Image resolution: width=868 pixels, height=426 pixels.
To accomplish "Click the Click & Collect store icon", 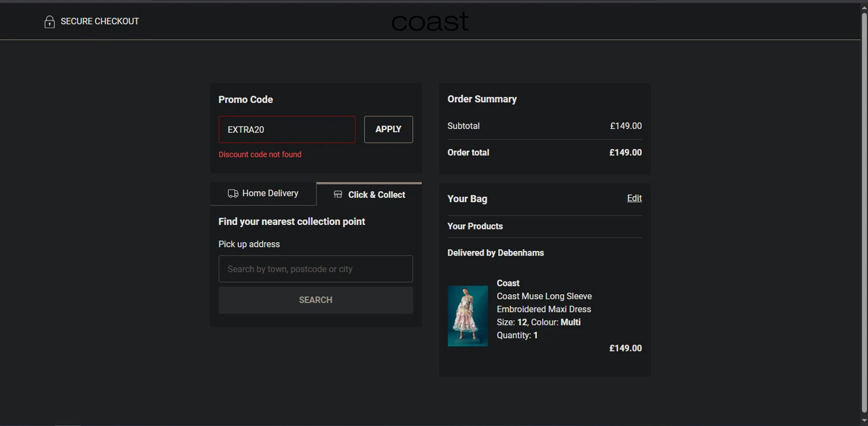I will click(x=338, y=195).
